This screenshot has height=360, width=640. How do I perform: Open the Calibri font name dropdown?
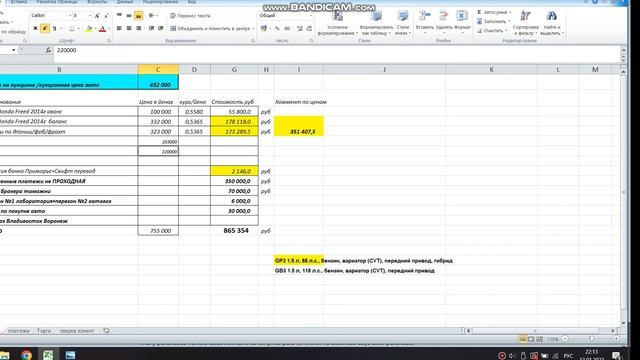(70, 16)
